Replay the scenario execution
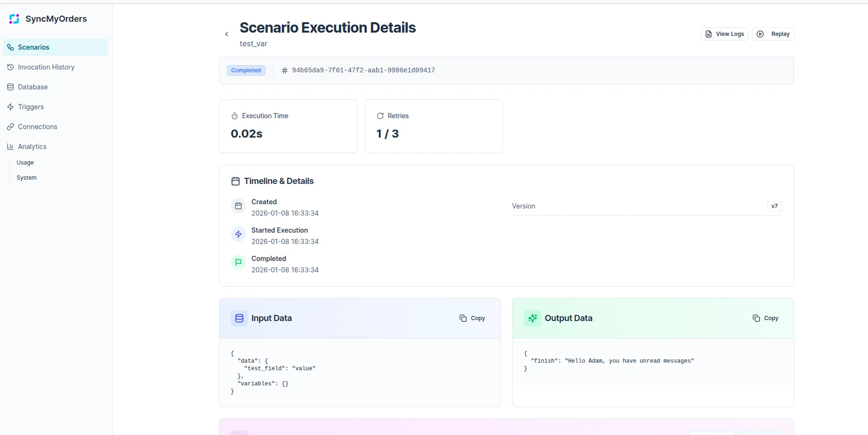 [772, 34]
